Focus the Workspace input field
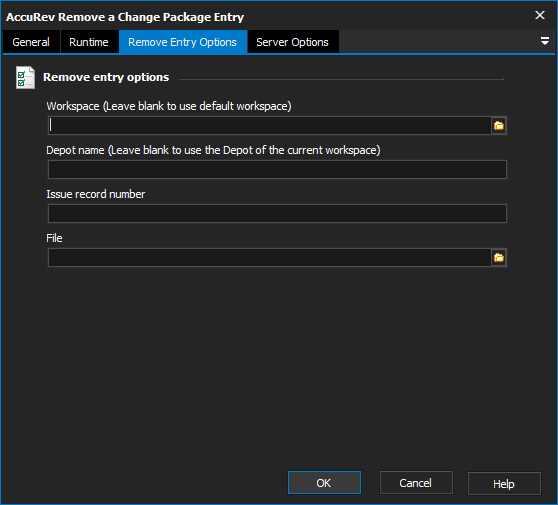This screenshot has width=558, height=505. (269, 126)
